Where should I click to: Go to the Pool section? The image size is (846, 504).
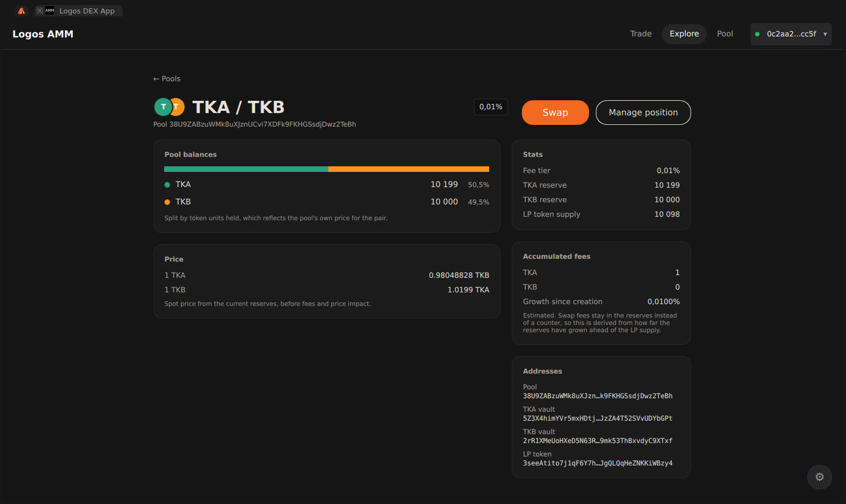point(725,34)
